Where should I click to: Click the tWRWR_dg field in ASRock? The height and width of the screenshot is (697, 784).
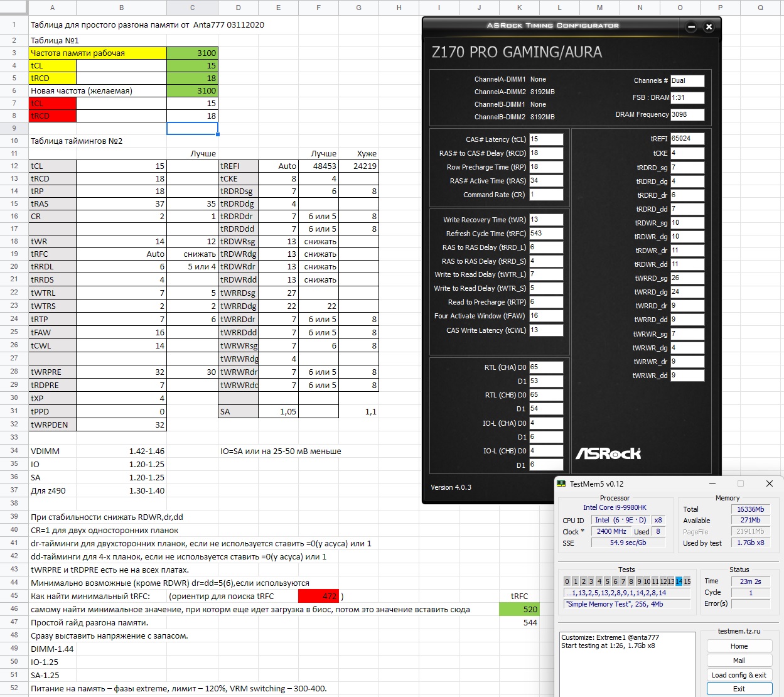tap(687, 348)
